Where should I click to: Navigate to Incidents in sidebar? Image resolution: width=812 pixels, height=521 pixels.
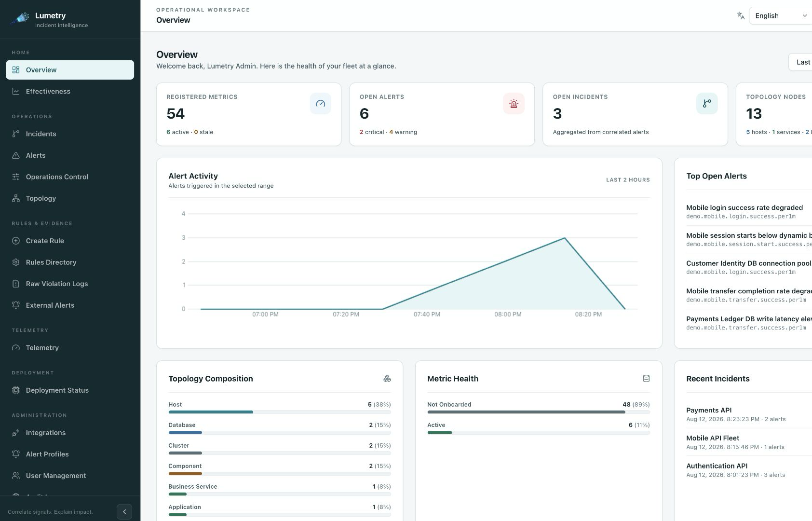[x=70, y=134]
